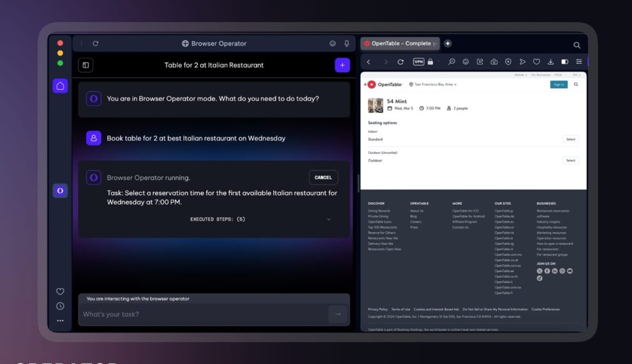This screenshot has width=632, height=364.
Task: Open the Aria operator icon in sidebar
Action: click(x=60, y=191)
